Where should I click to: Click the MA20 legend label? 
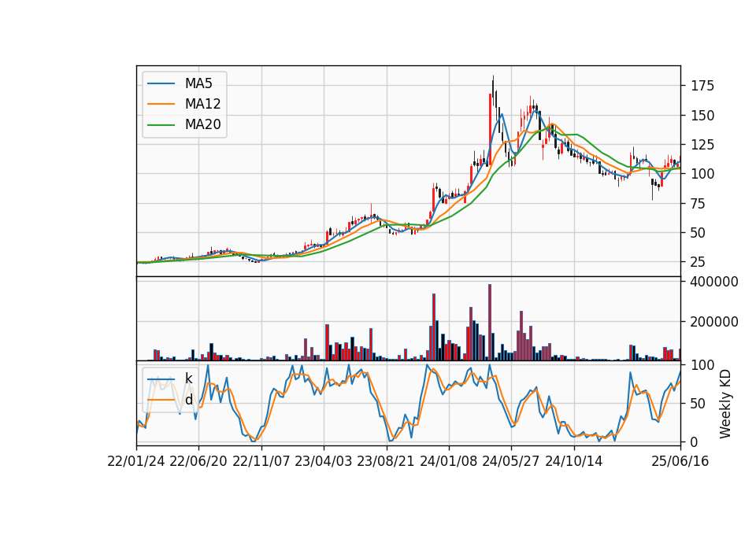pos(202,124)
